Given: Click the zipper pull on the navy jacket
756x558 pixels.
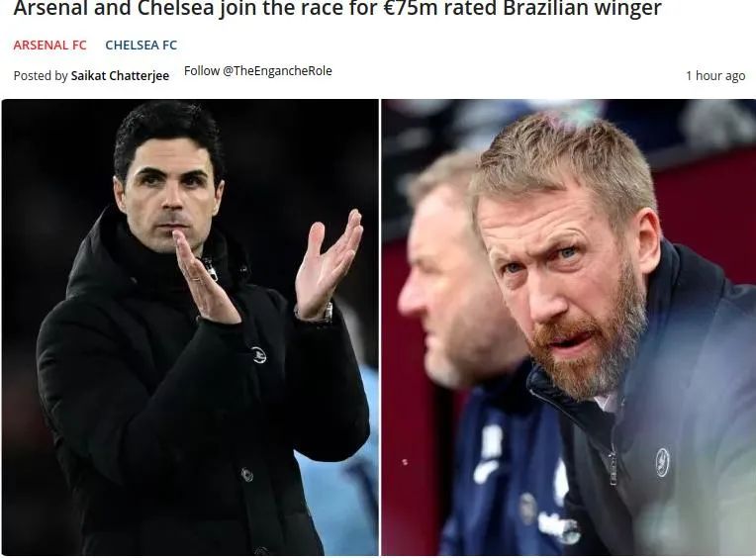Looking at the screenshot, I should [x=613, y=467].
